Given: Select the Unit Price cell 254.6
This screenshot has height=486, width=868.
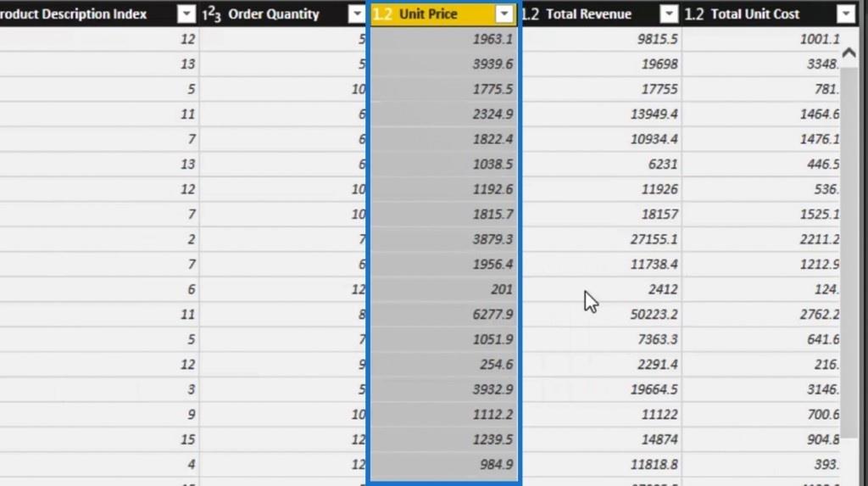Looking at the screenshot, I should (443, 364).
